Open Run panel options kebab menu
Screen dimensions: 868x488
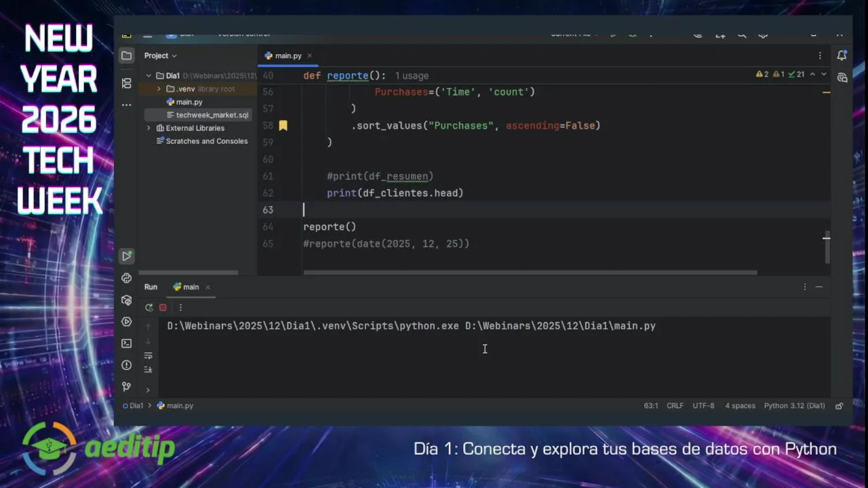coord(805,287)
